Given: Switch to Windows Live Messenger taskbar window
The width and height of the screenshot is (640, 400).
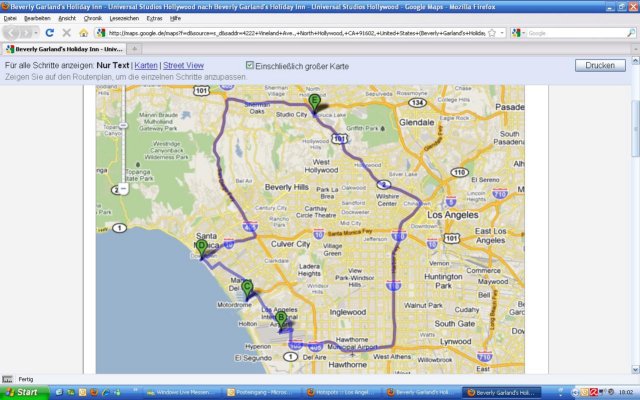Looking at the screenshot, I should (183, 393).
